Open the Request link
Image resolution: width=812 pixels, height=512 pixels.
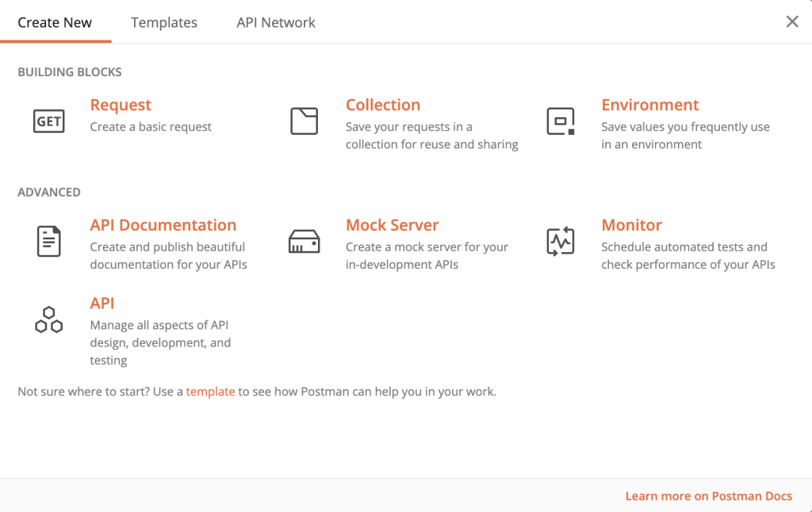point(121,105)
